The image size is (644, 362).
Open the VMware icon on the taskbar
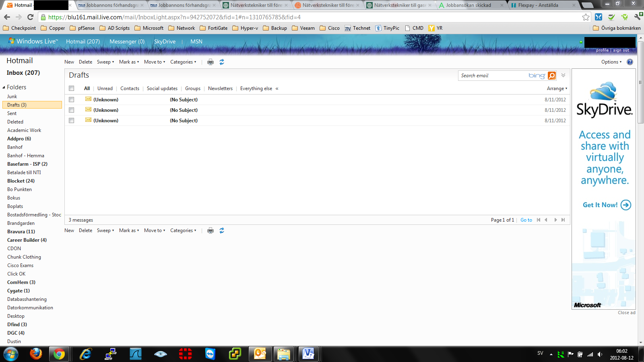click(235, 354)
